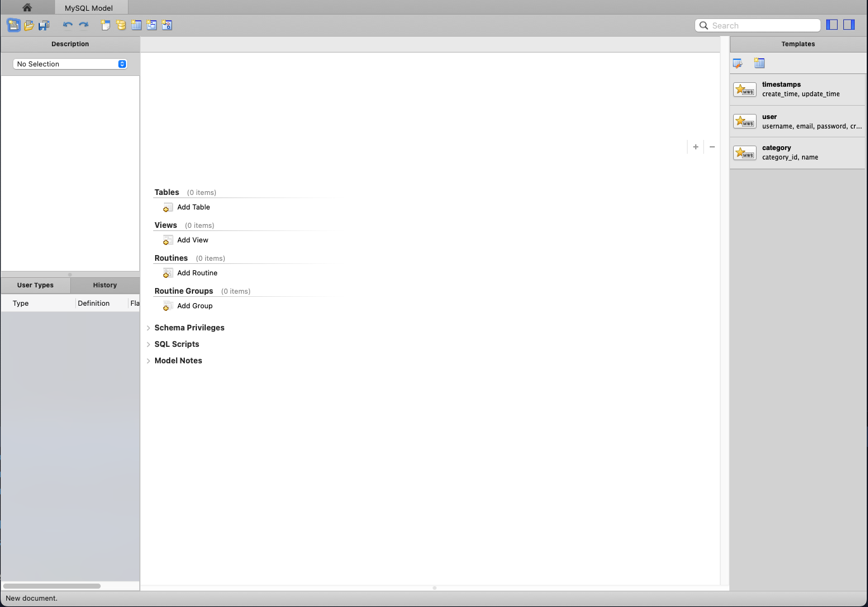868x607 pixels.
Task: Add new schema using database cylinder icon
Action: click(x=121, y=25)
